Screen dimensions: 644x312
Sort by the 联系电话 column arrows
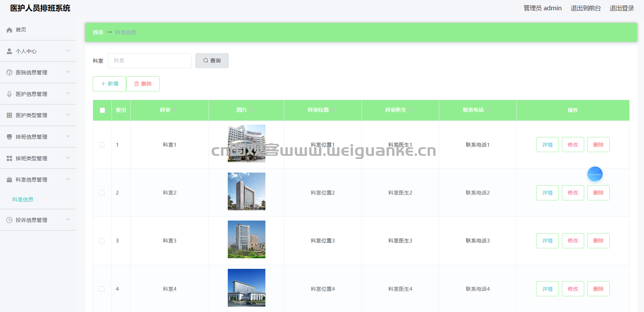pos(488,110)
